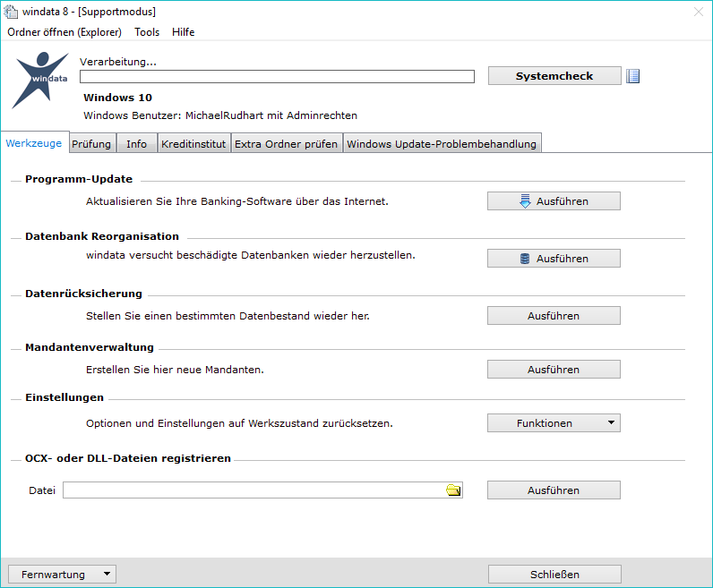The height and width of the screenshot is (588, 713).
Task: Open the 'Ordner öffnen (Explorer)' menu
Action: click(x=64, y=32)
